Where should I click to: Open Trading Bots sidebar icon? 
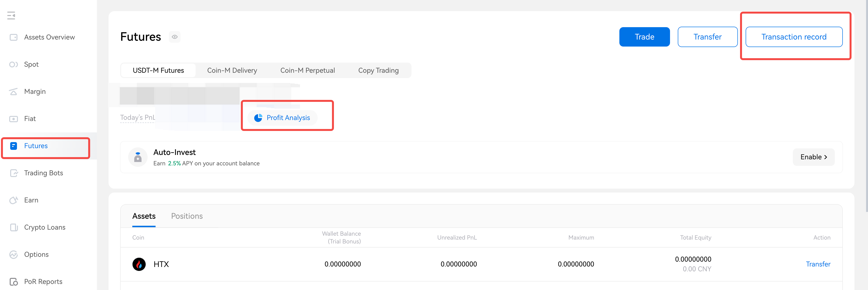14,173
